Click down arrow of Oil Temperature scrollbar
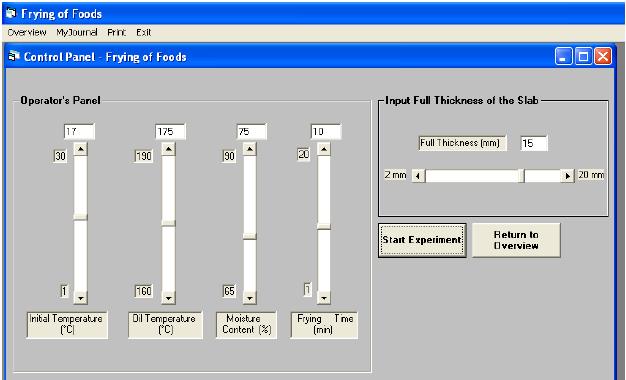 pyautogui.click(x=168, y=298)
